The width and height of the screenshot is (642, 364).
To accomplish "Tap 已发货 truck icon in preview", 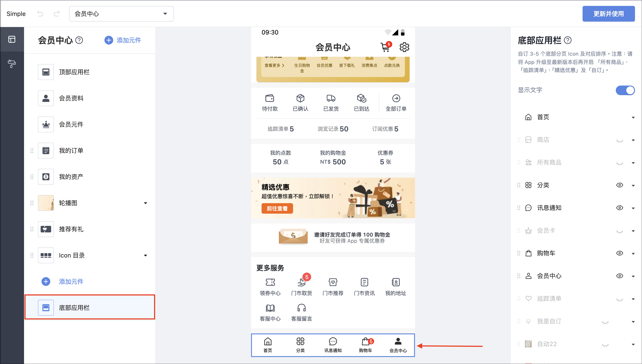I will [331, 98].
